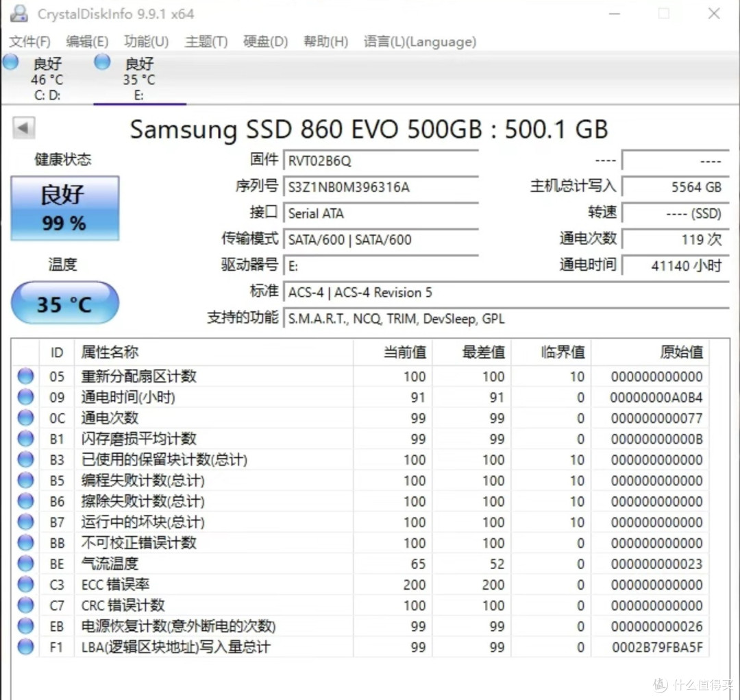Click the 良好 99 % health status button
This screenshot has height=700, width=740.
coord(64,208)
